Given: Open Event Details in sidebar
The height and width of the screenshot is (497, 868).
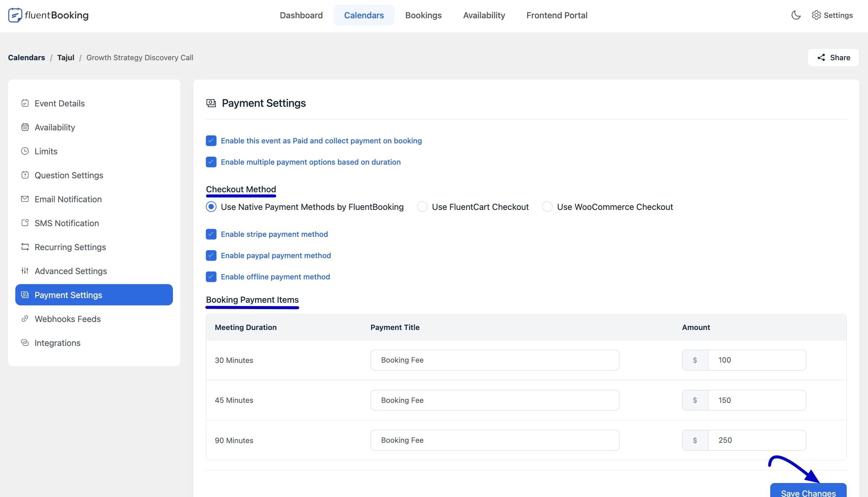Looking at the screenshot, I should [94, 103].
